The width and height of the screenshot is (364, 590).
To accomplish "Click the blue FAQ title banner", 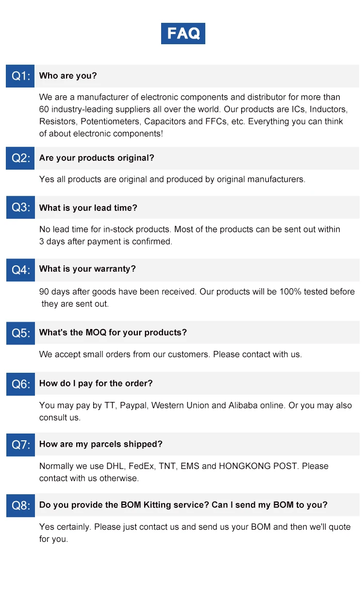I will pyautogui.click(x=183, y=33).
